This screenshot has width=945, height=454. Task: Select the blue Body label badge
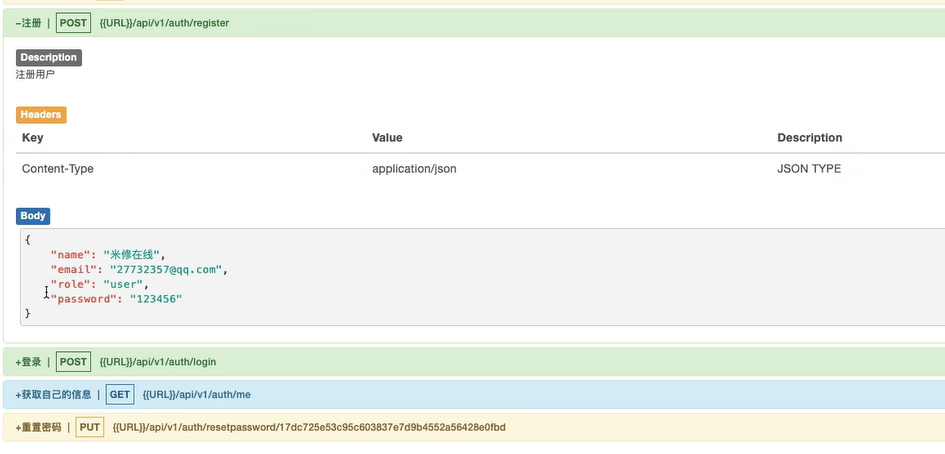[33, 216]
